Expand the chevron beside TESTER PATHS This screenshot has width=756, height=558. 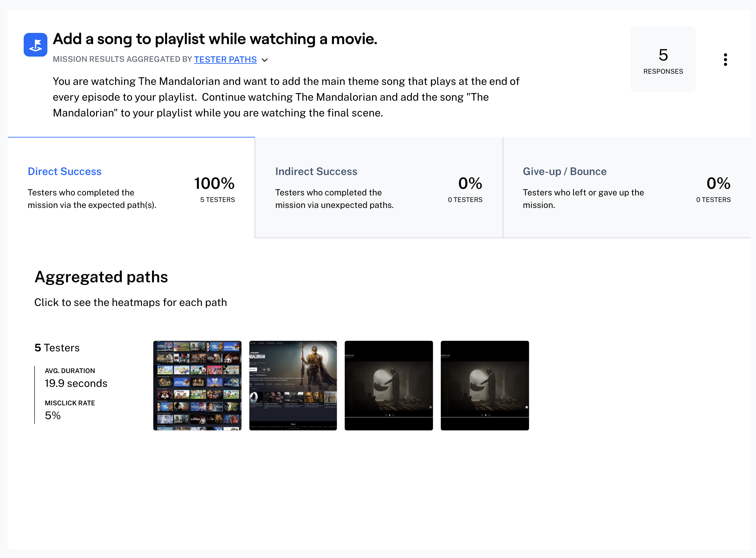tap(265, 60)
